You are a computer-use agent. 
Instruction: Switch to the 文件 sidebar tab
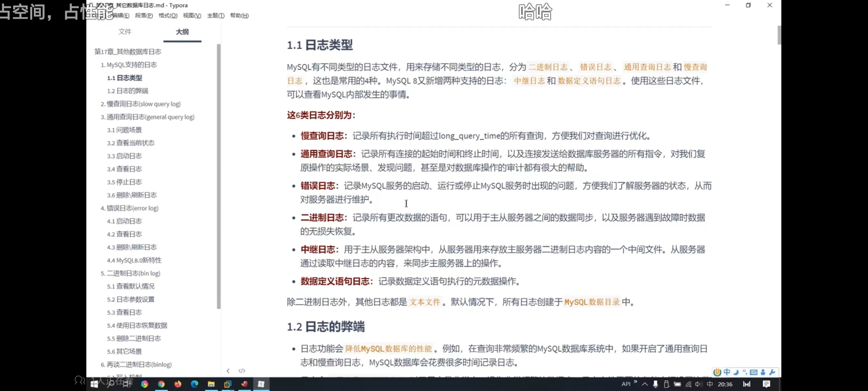[x=125, y=32]
